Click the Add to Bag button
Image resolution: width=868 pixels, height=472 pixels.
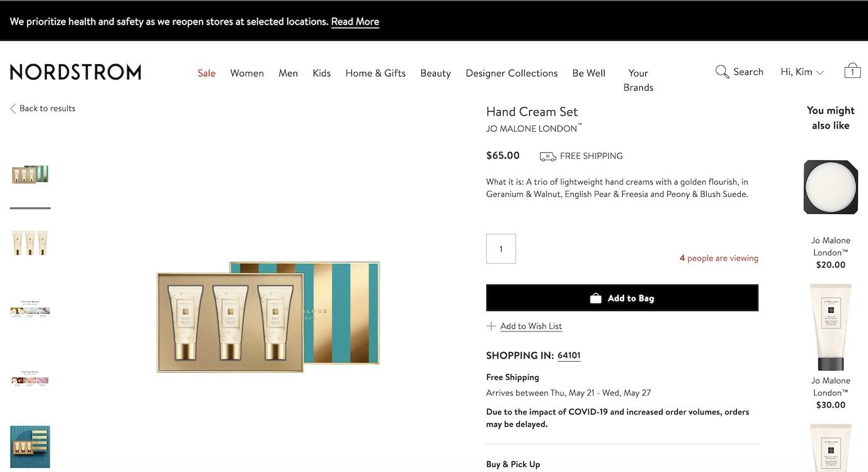[x=622, y=298]
